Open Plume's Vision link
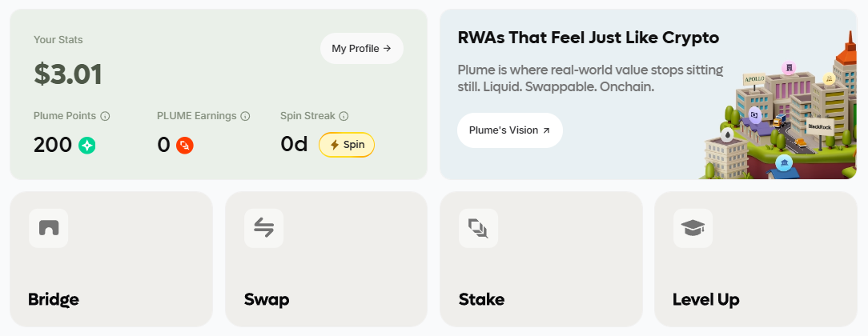Image resolution: width=868 pixels, height=336 pixels. click(509, 130)
